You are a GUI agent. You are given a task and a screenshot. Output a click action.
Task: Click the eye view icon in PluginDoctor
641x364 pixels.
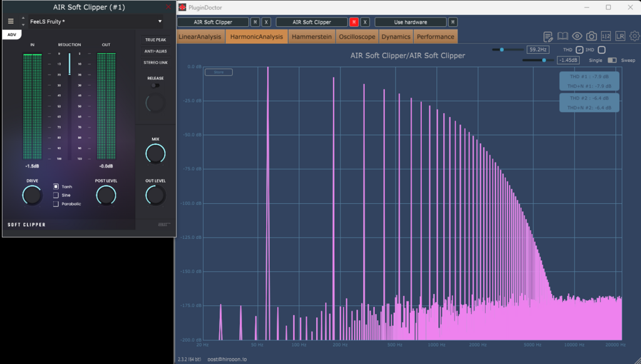pos(577,36)
